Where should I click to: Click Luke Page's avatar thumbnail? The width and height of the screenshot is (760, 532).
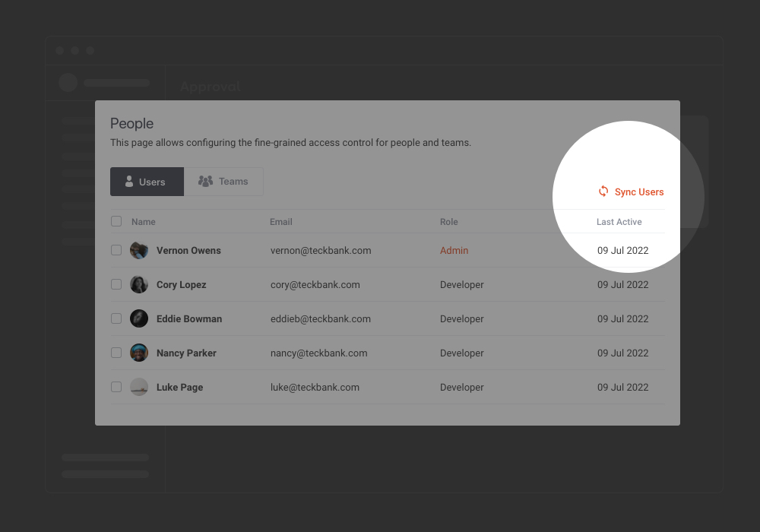(x=139, y=386)
